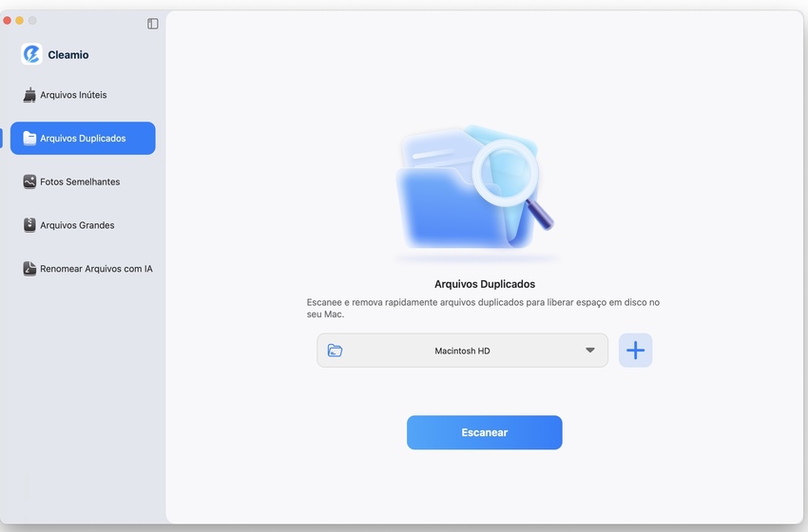Switch to Renomear Arquivos com IA
This screenshot has height=532, width=808.
pos(83,268)
